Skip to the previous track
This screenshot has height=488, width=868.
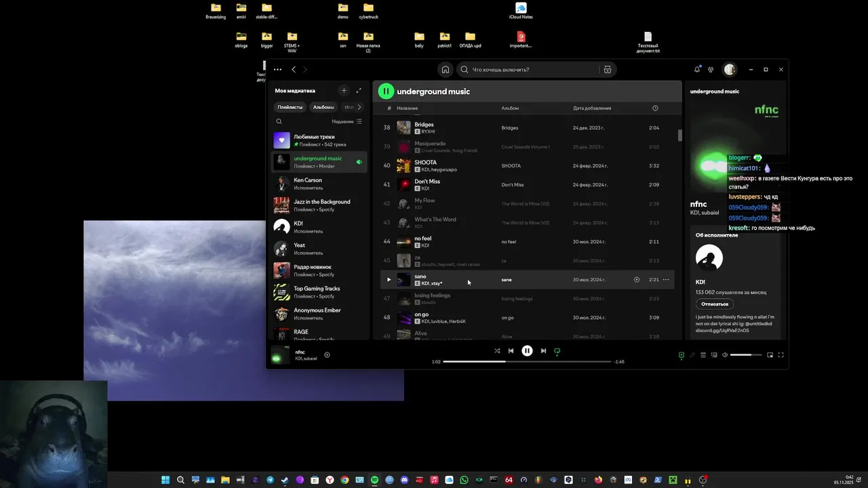(x=511, y=351)
